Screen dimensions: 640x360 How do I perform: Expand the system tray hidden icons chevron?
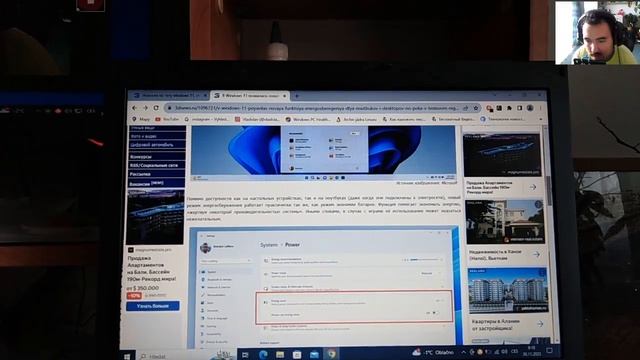point(464,352)
